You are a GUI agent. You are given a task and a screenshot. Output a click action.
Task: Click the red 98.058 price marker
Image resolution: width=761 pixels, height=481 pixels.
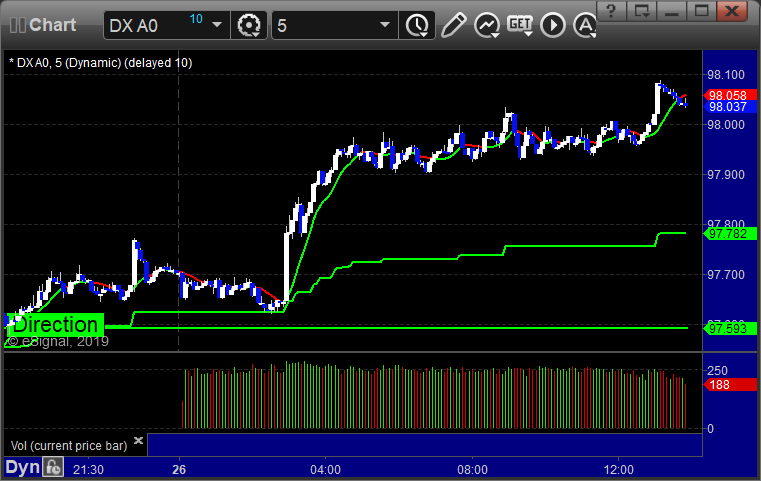tap(730, 95)
